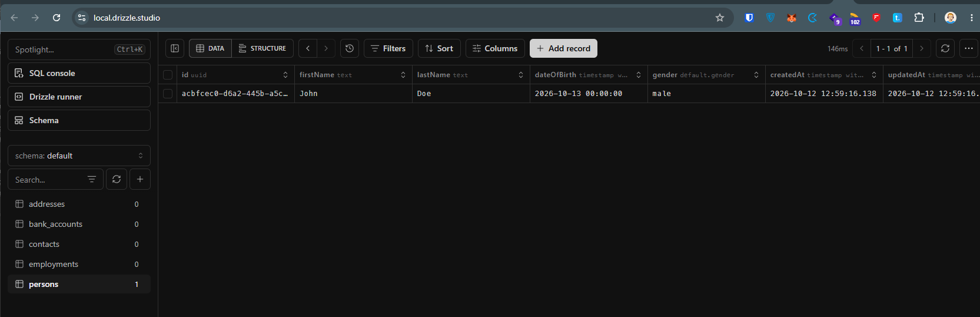980x317 pixels.
Task: Click the plus icon to add table
Action: [140, 179]
